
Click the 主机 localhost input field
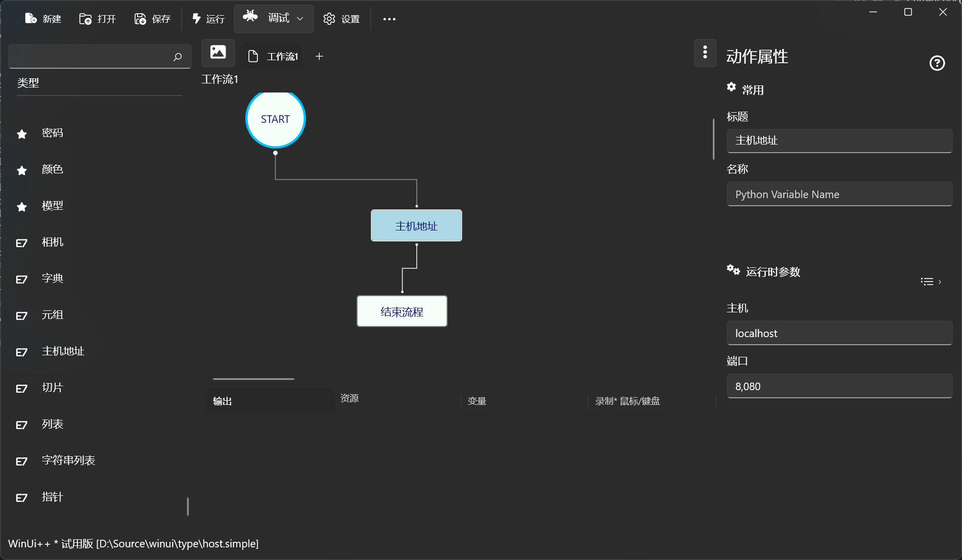click(839, 334)
